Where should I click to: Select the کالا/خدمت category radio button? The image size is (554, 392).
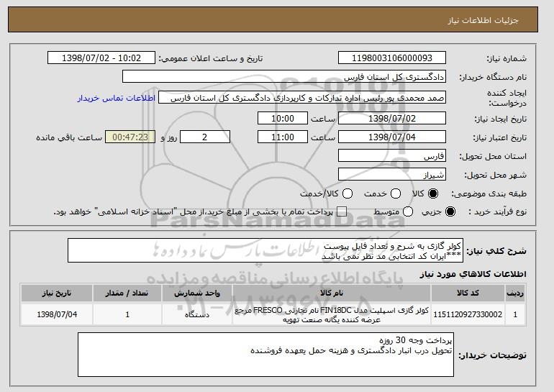(348, 193)
